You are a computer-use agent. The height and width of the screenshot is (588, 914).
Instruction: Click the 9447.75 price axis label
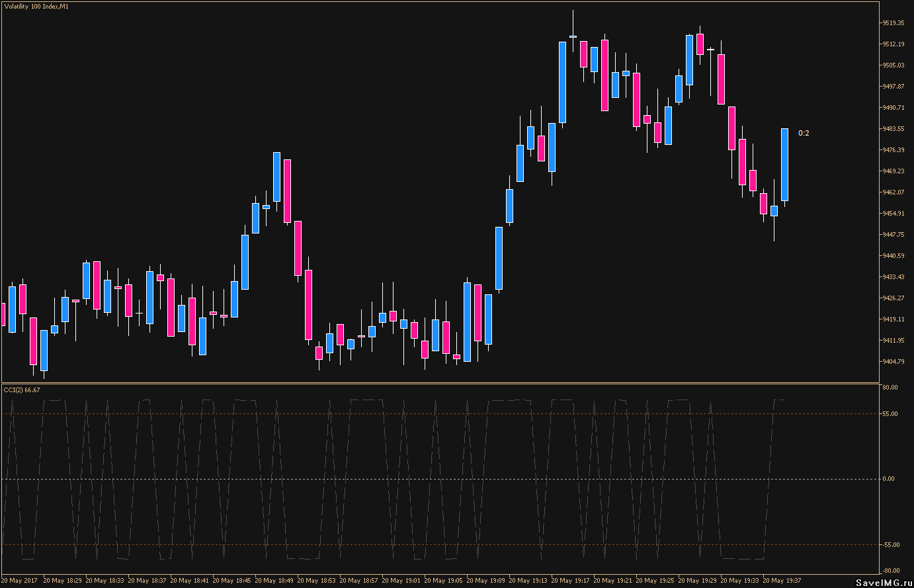click(x=893, y=235)
